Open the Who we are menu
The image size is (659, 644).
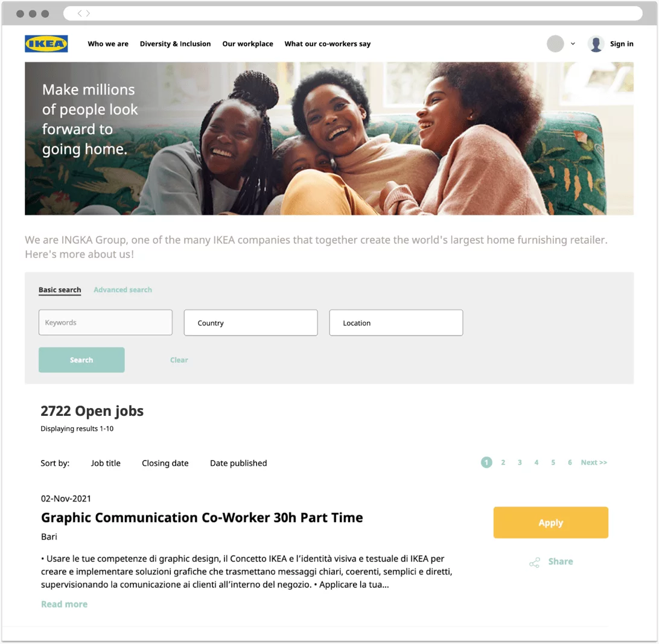(108, 43)
